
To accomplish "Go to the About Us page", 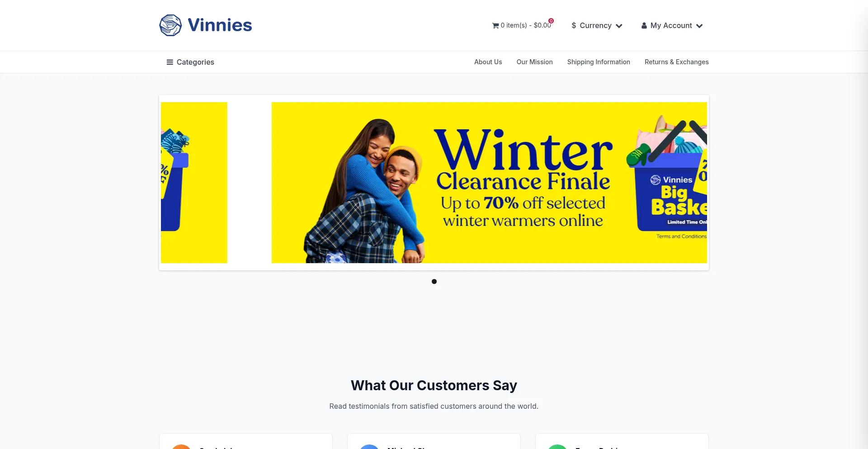I will 488,62.
